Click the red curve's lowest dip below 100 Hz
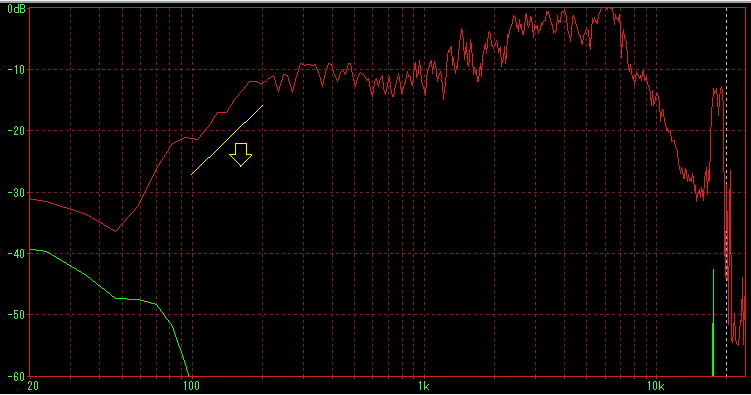This screenshot has width=751, height=395. pyautogui.click(x=115, y=231)
